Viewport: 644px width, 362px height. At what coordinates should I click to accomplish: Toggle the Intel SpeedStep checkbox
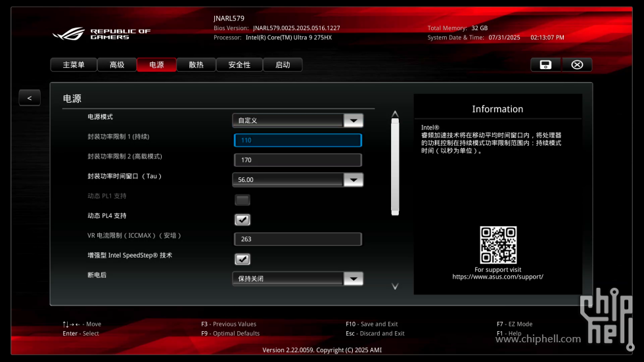(242, 259)
